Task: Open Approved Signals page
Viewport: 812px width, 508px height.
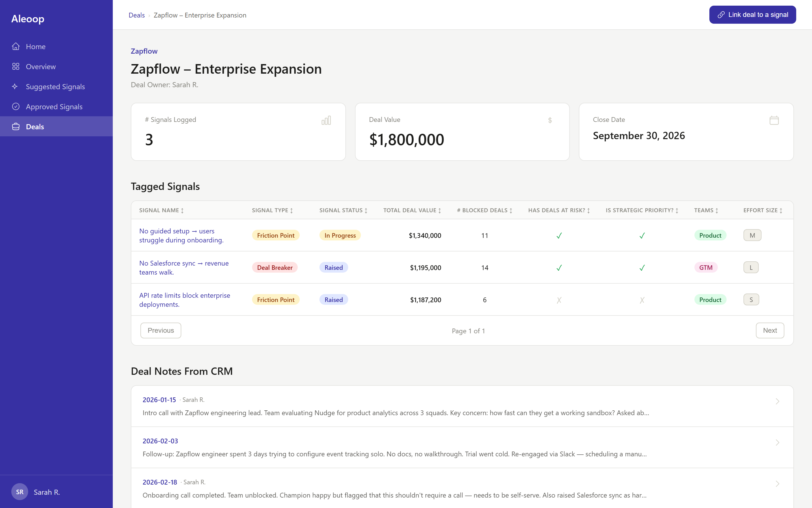Action: point(56,106)
